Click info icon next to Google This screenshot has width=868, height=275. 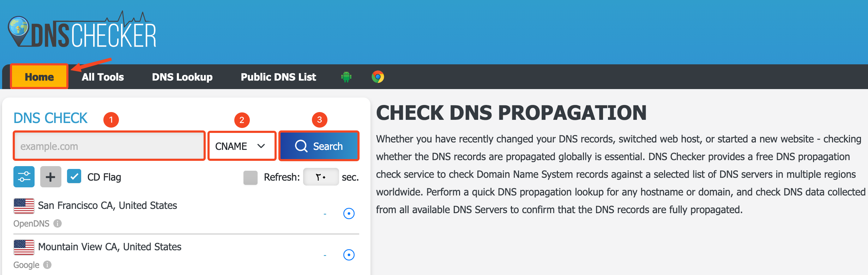[47, 265]
